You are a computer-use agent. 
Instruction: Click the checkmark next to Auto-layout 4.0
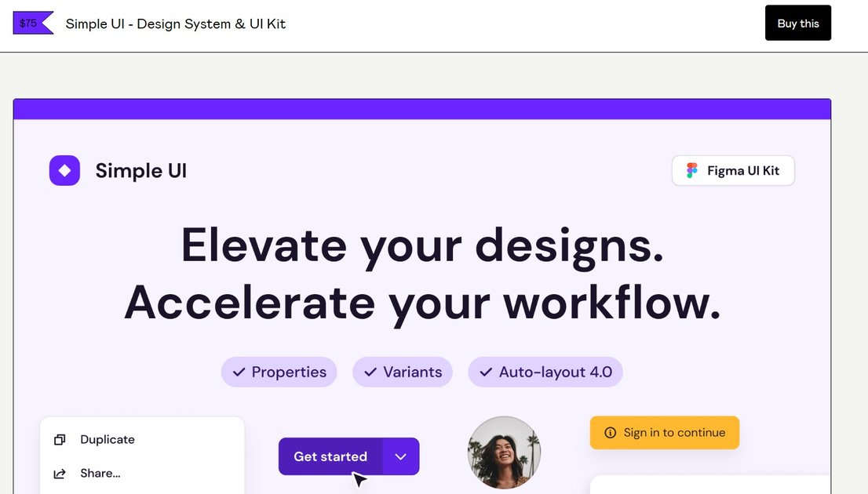[485, 372]
